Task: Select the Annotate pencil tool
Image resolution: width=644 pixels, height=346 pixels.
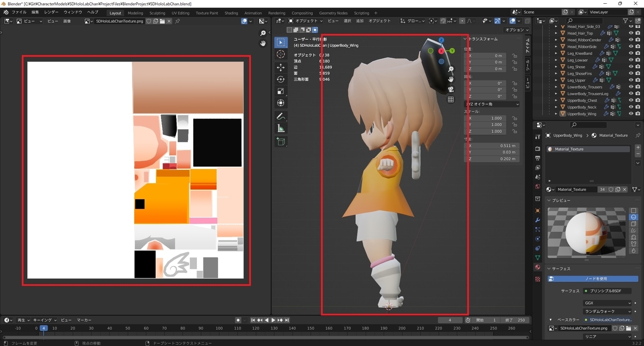Action: coord(281,116)
